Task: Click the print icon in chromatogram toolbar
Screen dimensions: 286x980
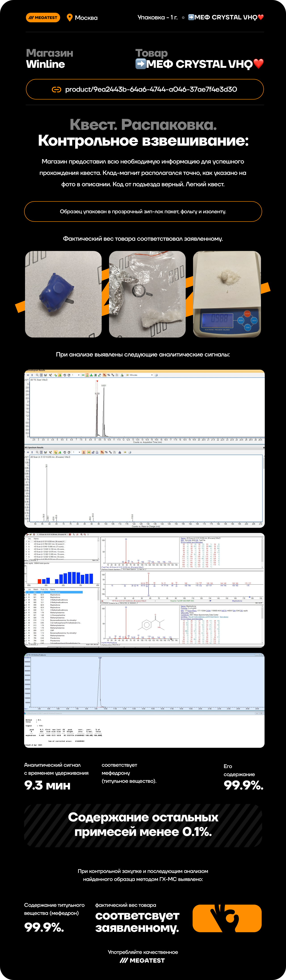Action: tap(156, 375)
